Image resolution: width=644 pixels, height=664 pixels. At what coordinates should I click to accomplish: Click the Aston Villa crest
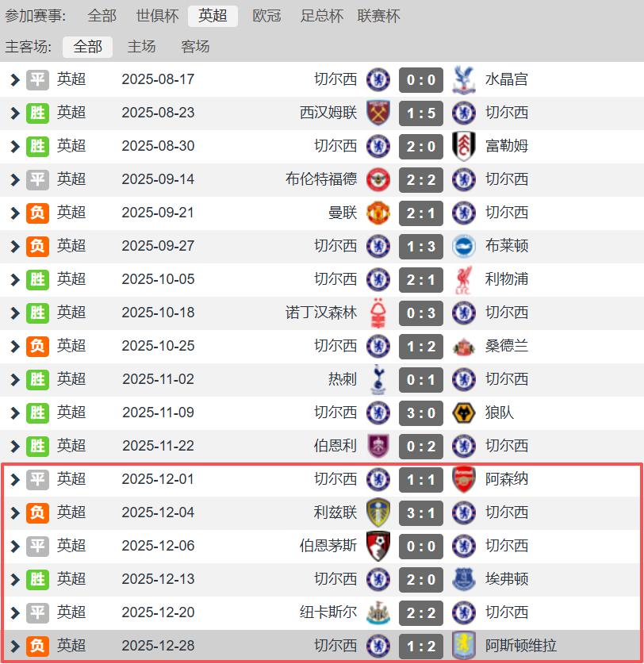click(x=464, y=646)
